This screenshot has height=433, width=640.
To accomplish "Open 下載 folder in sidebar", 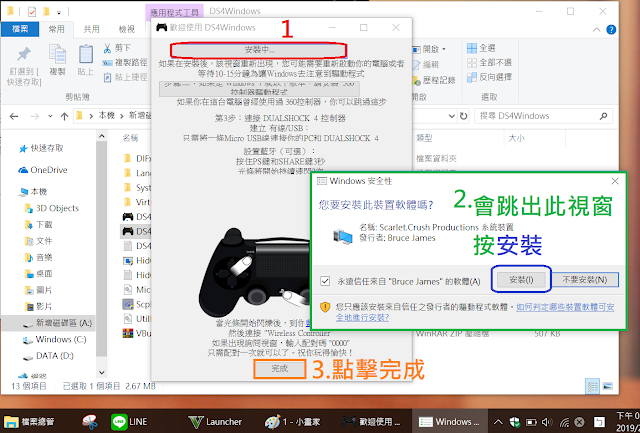I will pos(39,225).
